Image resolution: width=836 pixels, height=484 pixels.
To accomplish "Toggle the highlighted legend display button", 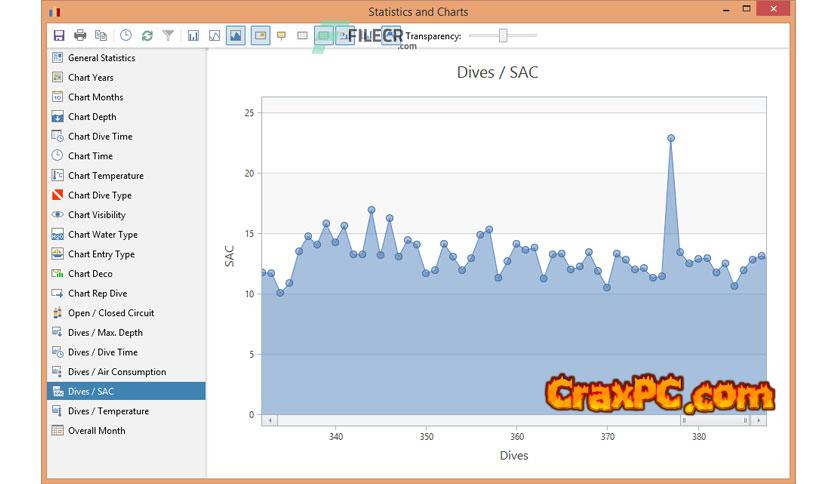I will [x=259, y=36].
